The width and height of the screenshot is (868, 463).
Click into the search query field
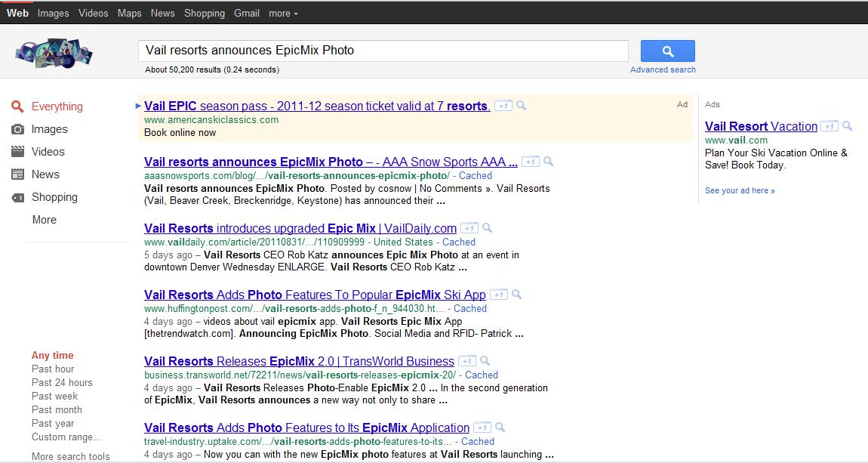(x=383, y=51)
